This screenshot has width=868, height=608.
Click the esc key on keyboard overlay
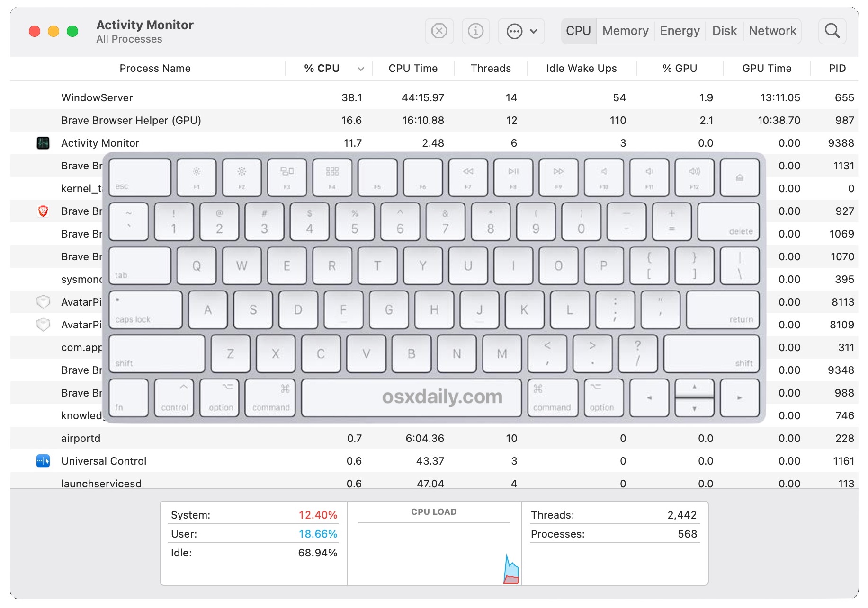click(140, 177)
